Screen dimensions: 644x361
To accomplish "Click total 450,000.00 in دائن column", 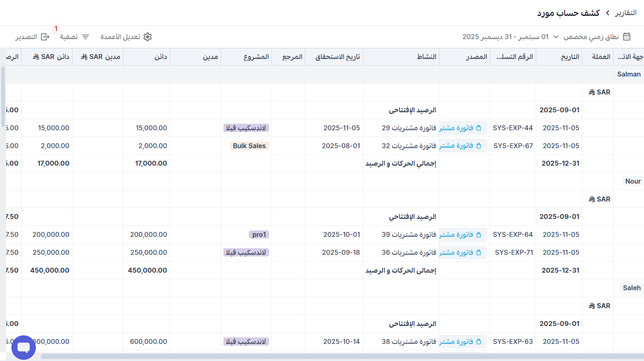I will pyautogui.click(x=147, y=270).
